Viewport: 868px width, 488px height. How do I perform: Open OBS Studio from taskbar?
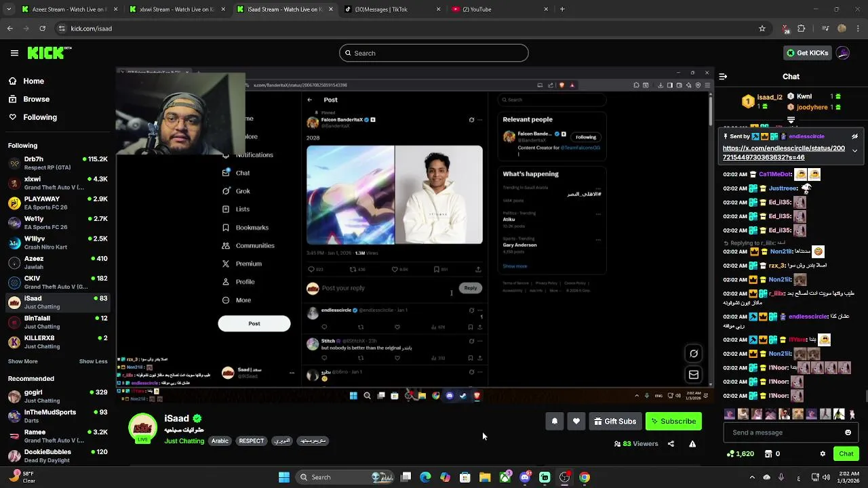click(564, 477)
